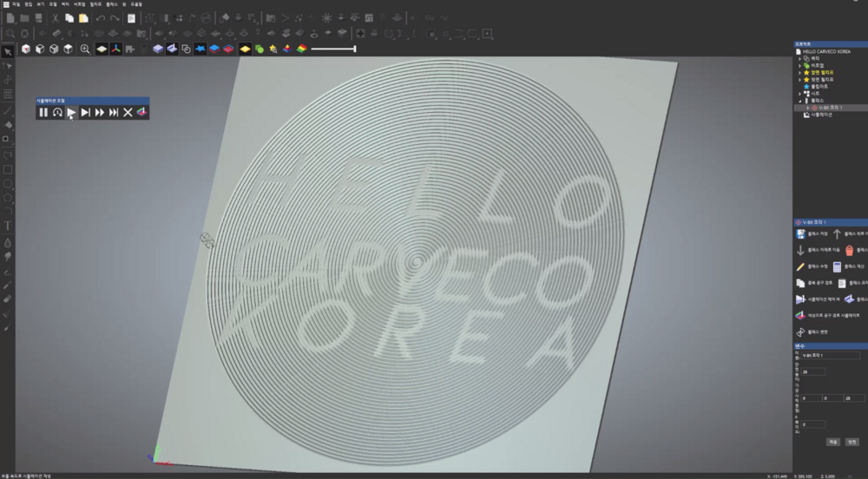Toggle the blue layered relief icon
868x479 pixels.
(214, 49)
